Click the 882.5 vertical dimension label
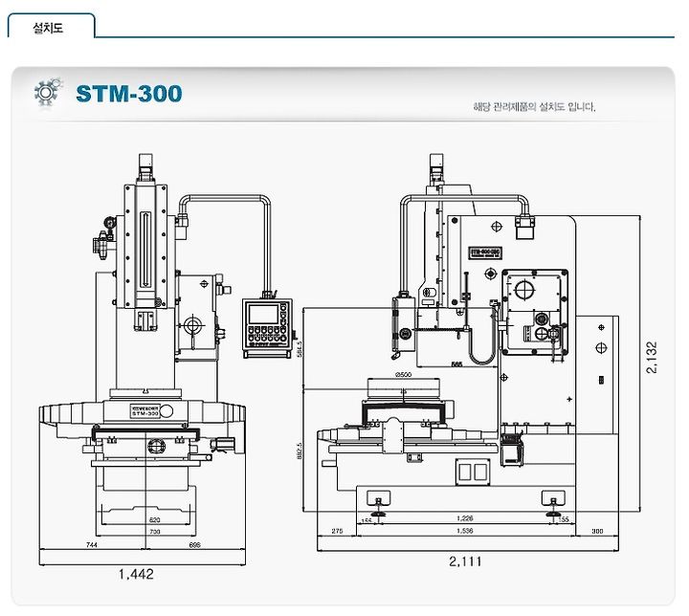The width and height of the screenshot is (689, 616). (x=300, y=451)
